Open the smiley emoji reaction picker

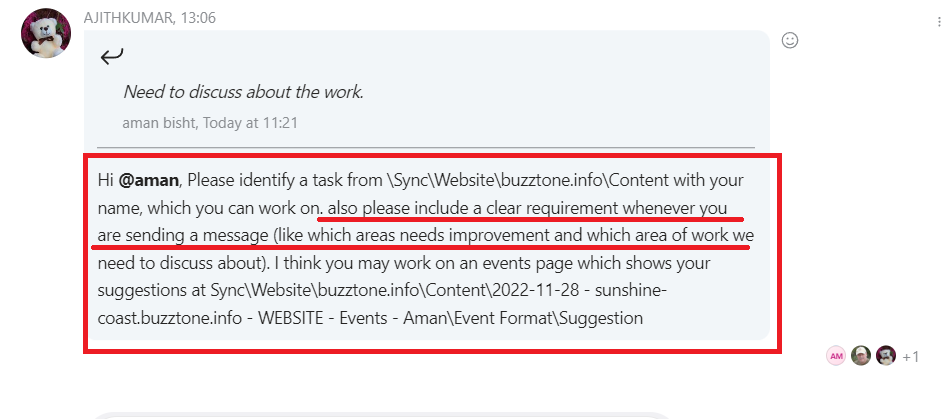coord(790,40)
